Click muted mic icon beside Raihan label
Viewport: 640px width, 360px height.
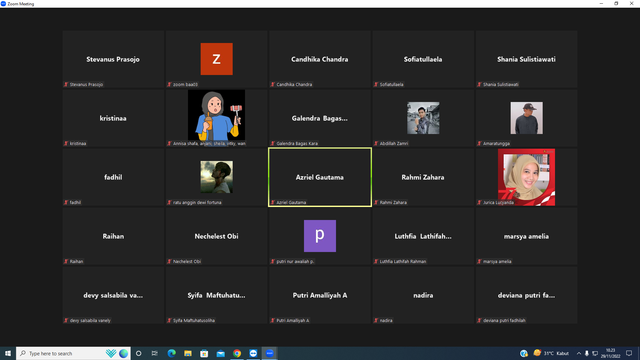point(66,261)
